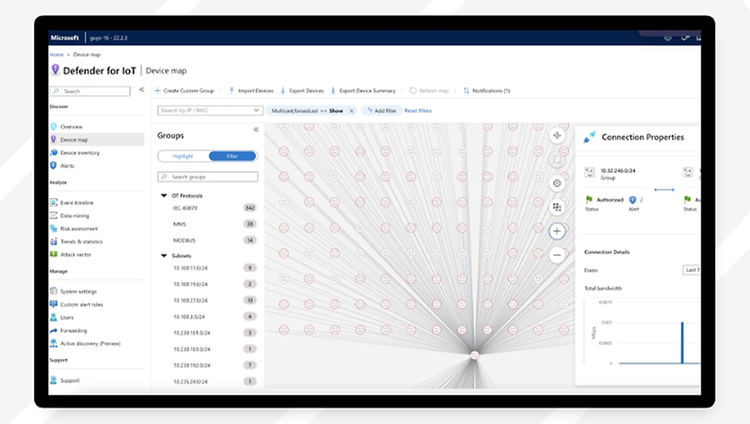
Task: Click the alert shield icon with count 2
Action: pyautogui.click(x=633, y=200)
